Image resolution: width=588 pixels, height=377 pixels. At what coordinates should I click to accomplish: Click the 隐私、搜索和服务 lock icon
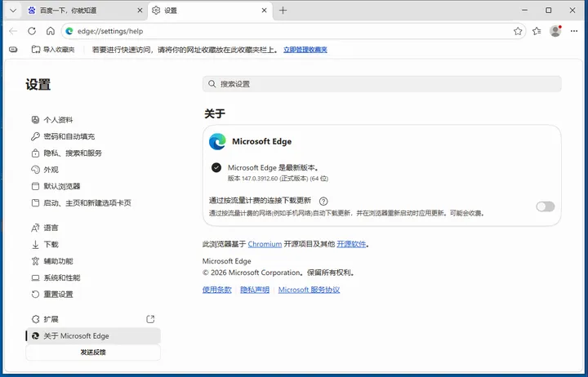[x=35, y=153]
